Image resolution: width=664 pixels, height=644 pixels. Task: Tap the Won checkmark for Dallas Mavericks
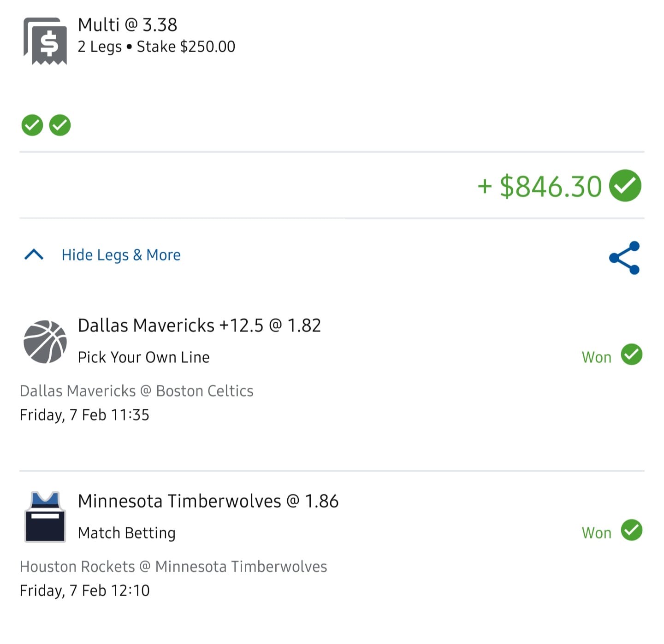(x=632, y=354)
